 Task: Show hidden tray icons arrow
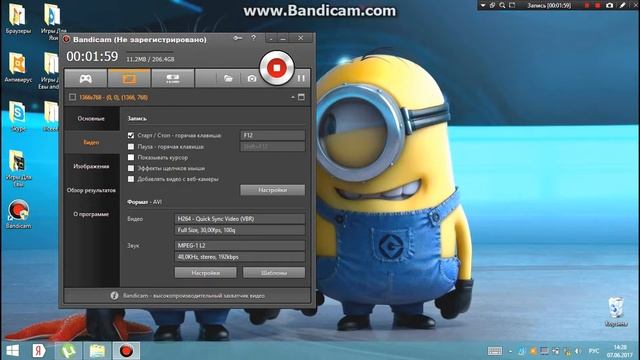point(510,351)
